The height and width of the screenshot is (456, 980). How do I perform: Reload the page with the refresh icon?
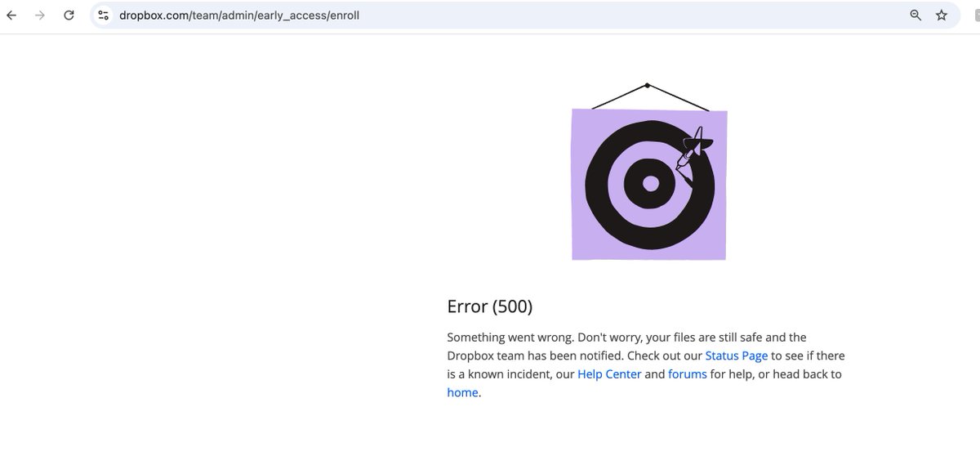[x=69, y=15]
